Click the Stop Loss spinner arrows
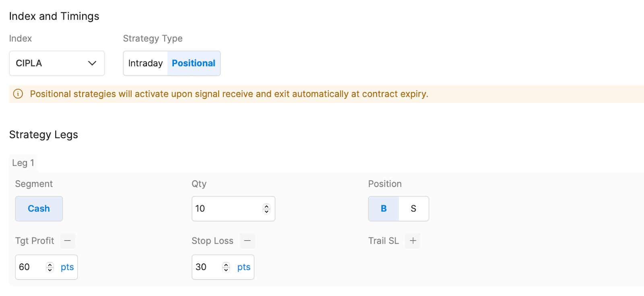This screenshot has width=644, height=296. (x=226, y=267)
